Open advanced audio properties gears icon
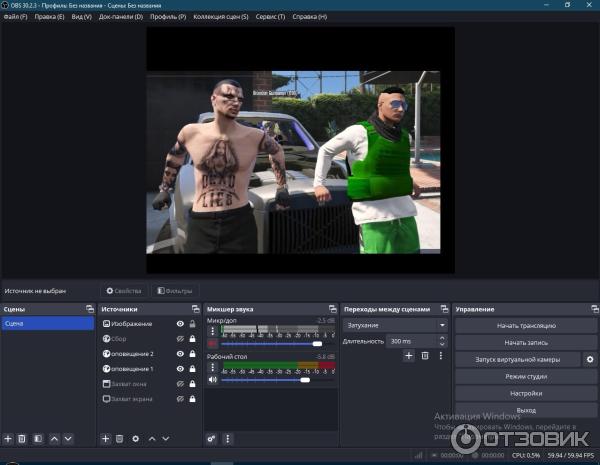 coord(211,439)
